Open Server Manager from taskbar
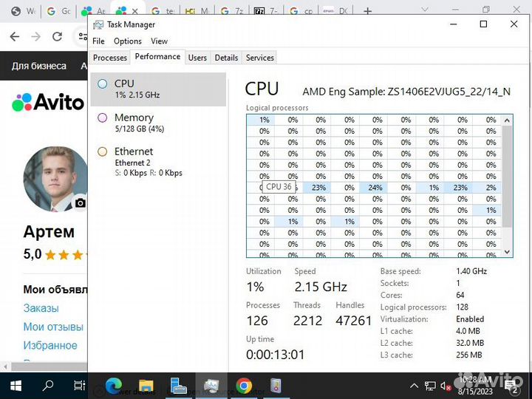This screenshot has height=399, width=532. click(179, 386)
